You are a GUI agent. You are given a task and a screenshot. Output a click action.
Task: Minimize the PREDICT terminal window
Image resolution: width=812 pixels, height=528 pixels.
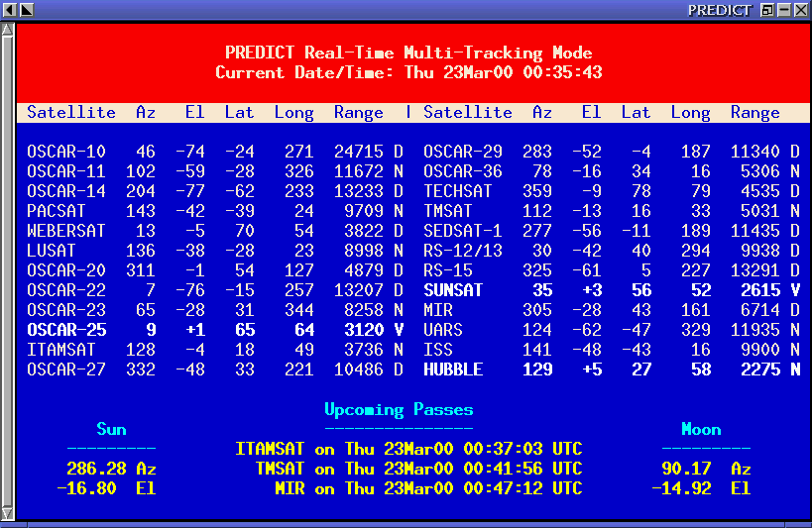[784, 10]
